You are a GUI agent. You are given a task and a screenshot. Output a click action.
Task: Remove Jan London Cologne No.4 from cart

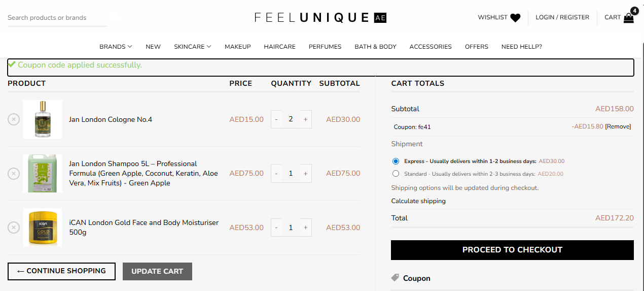coord(14,119)
